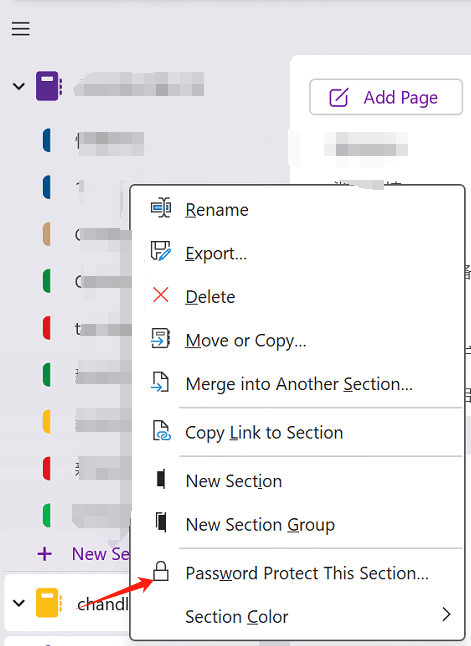The width and height of the screenshot is (471, 646).
Task: Click the Export save icon
Action: [161, 251]
